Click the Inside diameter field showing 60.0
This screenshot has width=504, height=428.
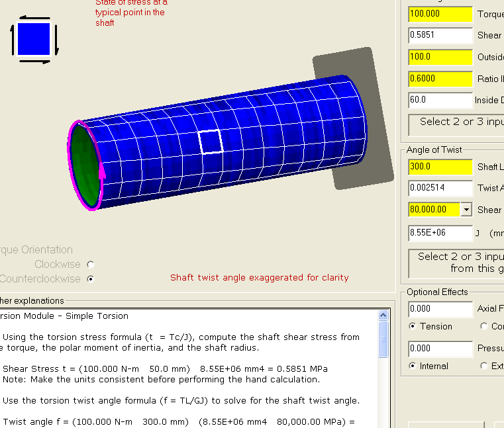[x=440, y=100]
